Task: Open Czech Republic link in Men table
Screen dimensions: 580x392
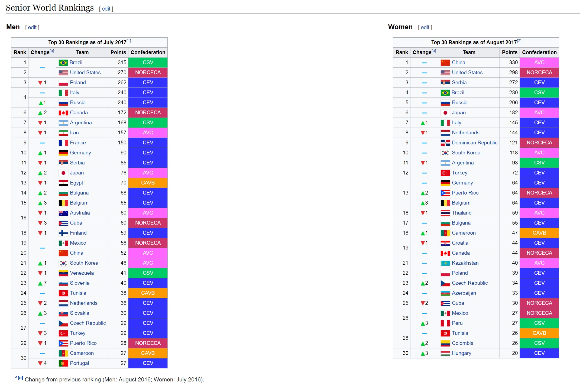Action: (88, 323)
